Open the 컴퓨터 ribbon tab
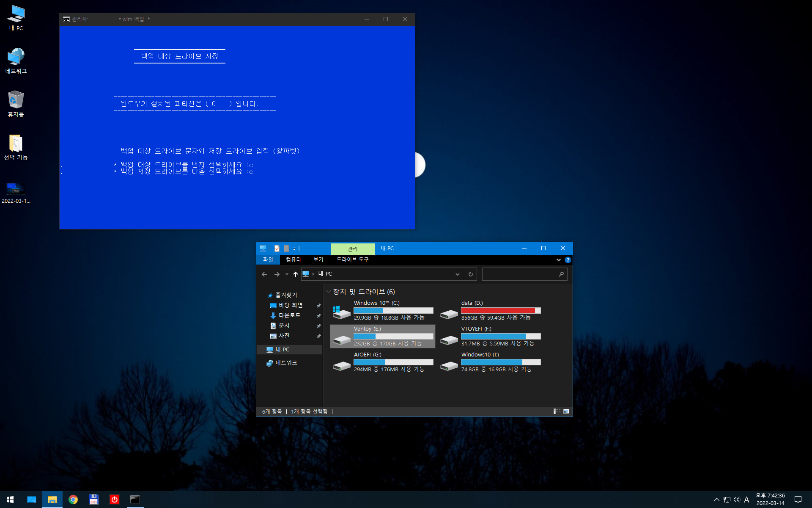812x508 pixels. 293,260
